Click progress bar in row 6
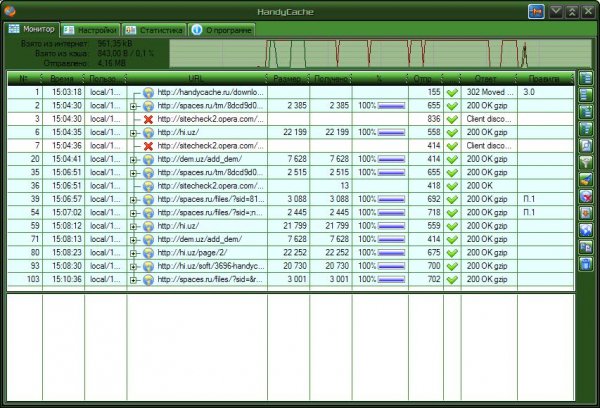 (x=391, y=132)
